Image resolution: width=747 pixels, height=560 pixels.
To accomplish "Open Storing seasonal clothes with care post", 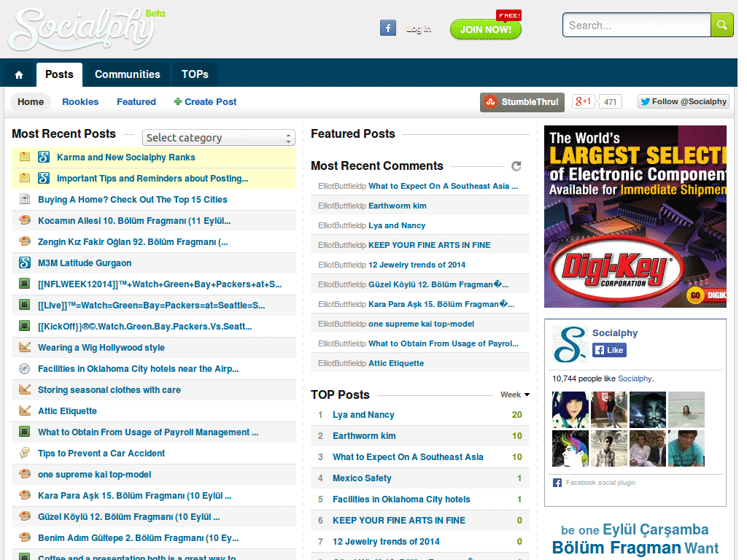I will (x=109, y=389).
